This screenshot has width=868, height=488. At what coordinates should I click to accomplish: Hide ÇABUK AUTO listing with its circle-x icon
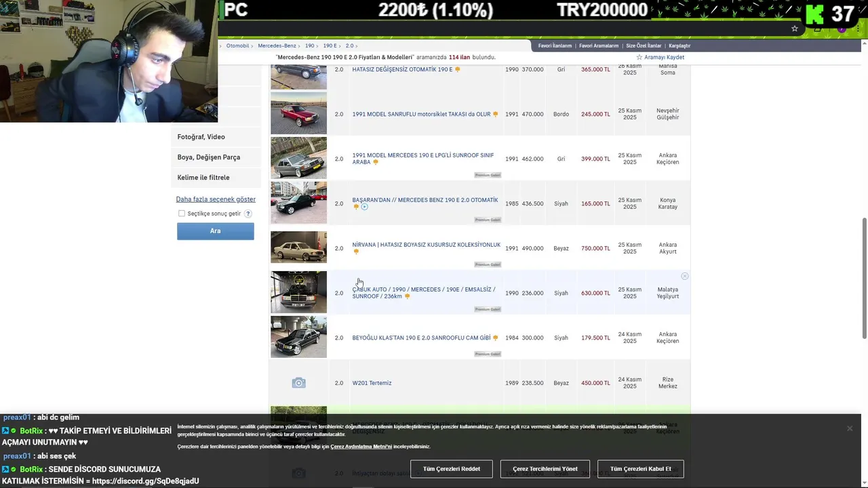685,276
